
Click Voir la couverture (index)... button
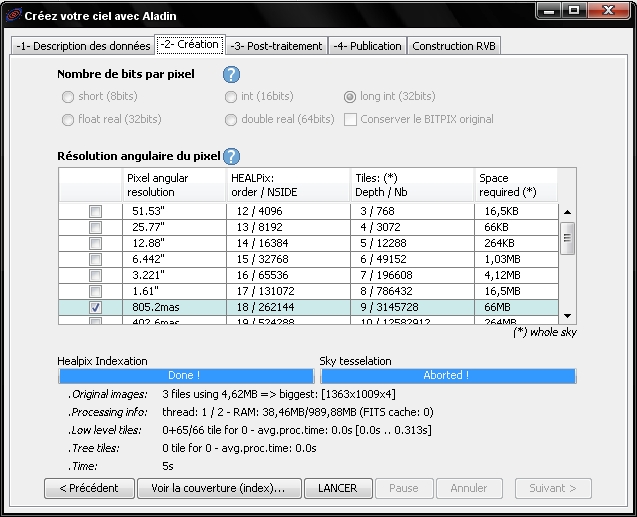pos(219,488)
